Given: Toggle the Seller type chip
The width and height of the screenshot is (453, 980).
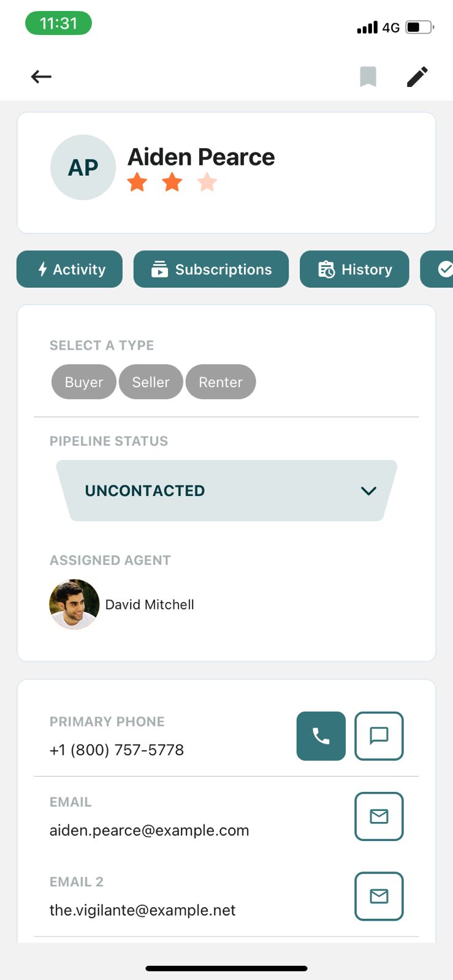Looking at the screenshot, I should click(151, 382).
